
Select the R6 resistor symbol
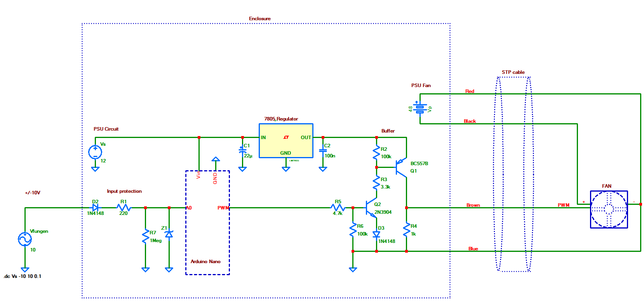(353, 230)
